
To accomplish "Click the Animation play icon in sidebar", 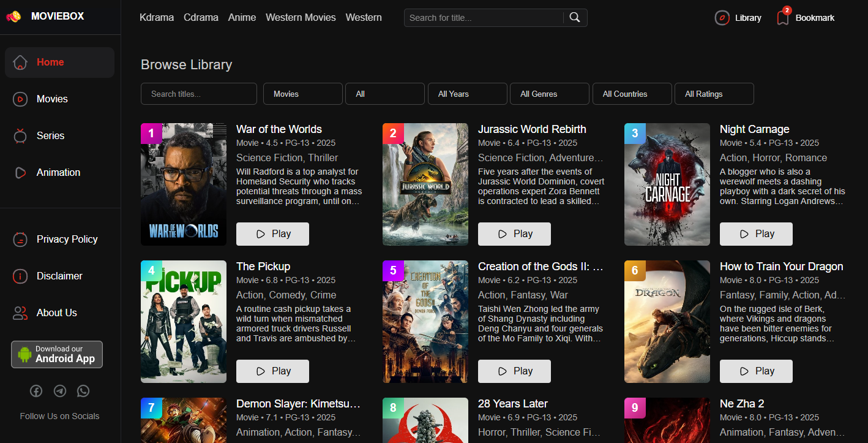I will 20,173.
